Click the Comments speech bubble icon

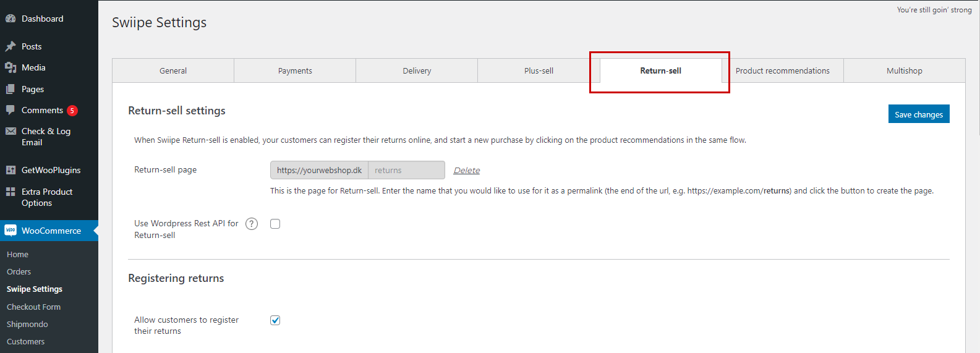(11, 110)
